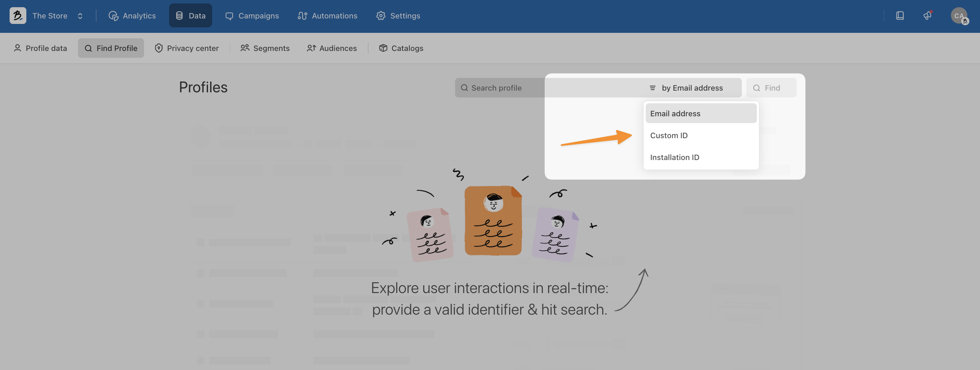Expand The Store app switcher
The image size is (980, 370).
(57, 16)
